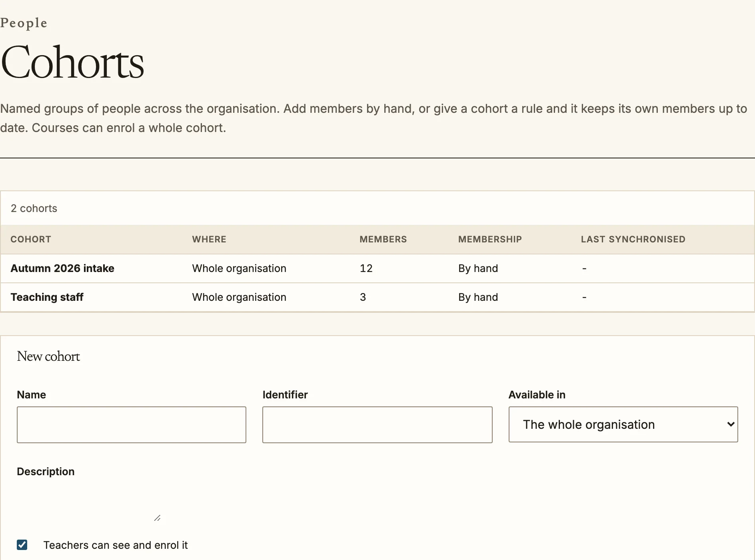Click the 'Teachers can see and enrol it' label
This screenshot has width=755, height=560.
pyautogui.click(x=116, y=545)
